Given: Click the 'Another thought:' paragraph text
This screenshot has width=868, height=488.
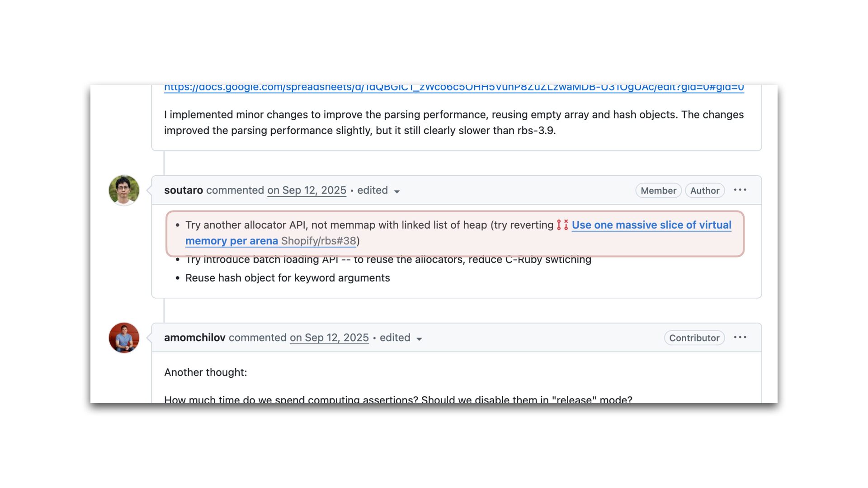Looking at the screenshot, I should pyautogui.click(x=206, y=372).
